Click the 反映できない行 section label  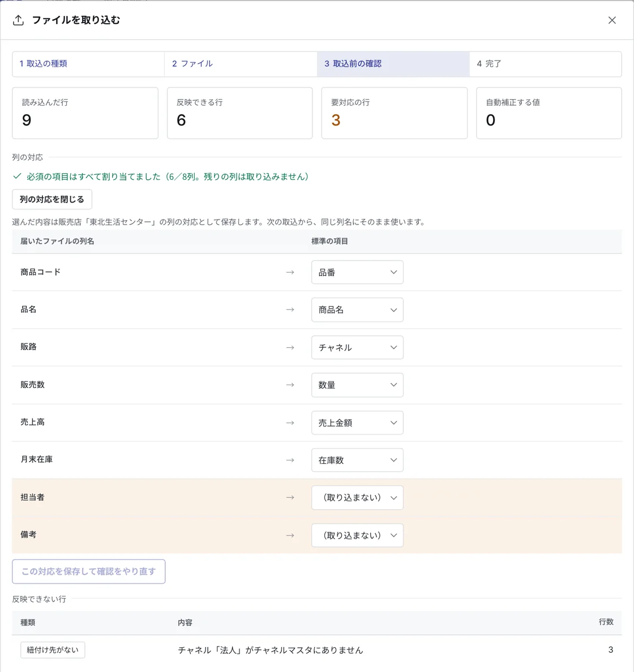click(39, 599)
